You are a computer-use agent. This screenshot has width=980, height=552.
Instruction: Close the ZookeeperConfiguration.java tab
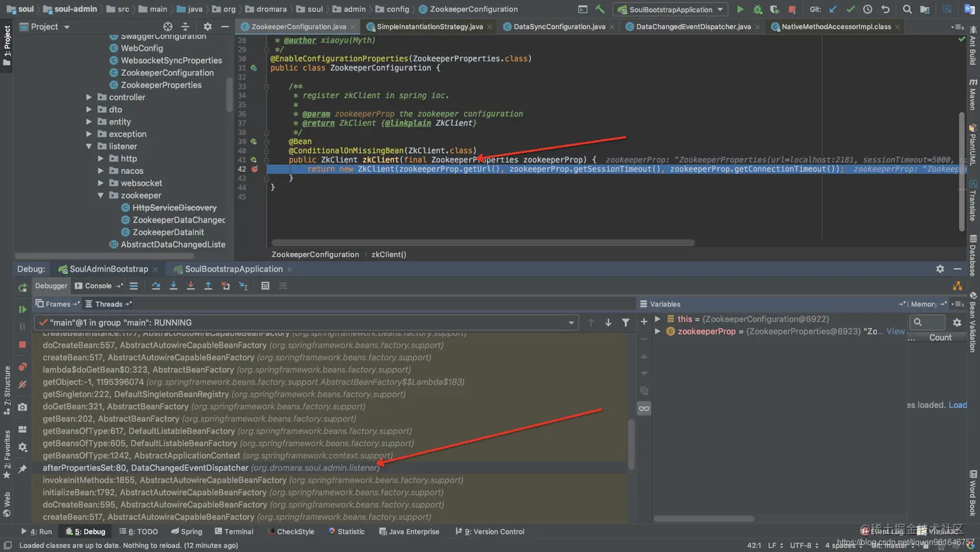[353, 27]
